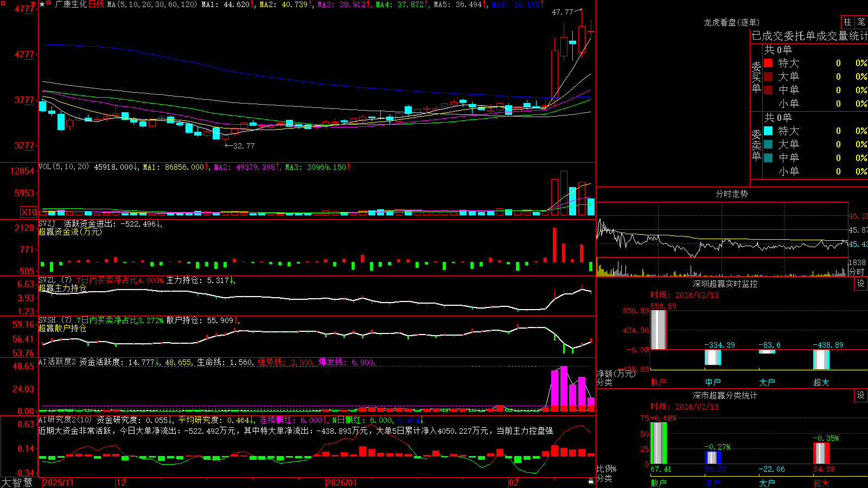Click the 32.77 low price annotation
The width and height of the screenshot is (868, 488).
click(x=244, y=146)
